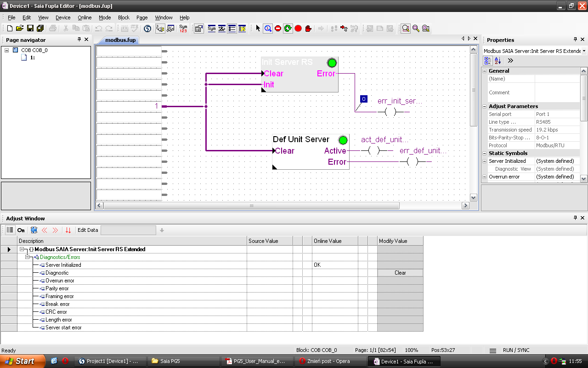Click the Sym symbol editor toolbar icon
The width and height of the screenshot is (588, 368).
click(x=212, y=29)
